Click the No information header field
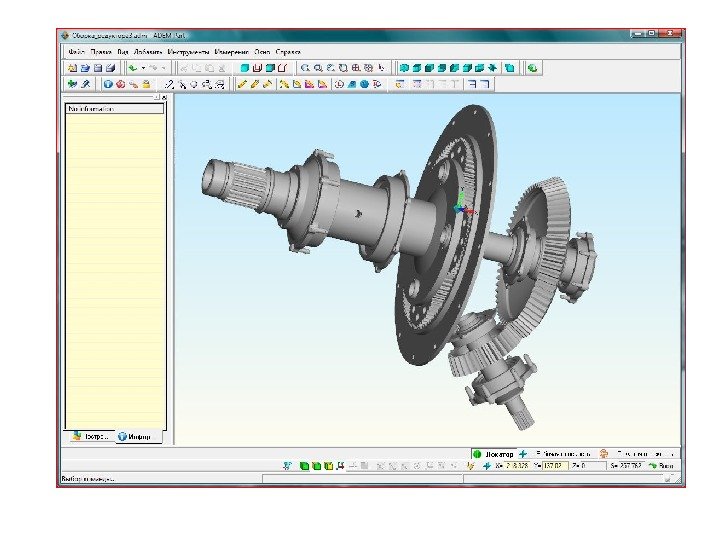The width and height of the screenshot is (720, 540). pos(115,109)
